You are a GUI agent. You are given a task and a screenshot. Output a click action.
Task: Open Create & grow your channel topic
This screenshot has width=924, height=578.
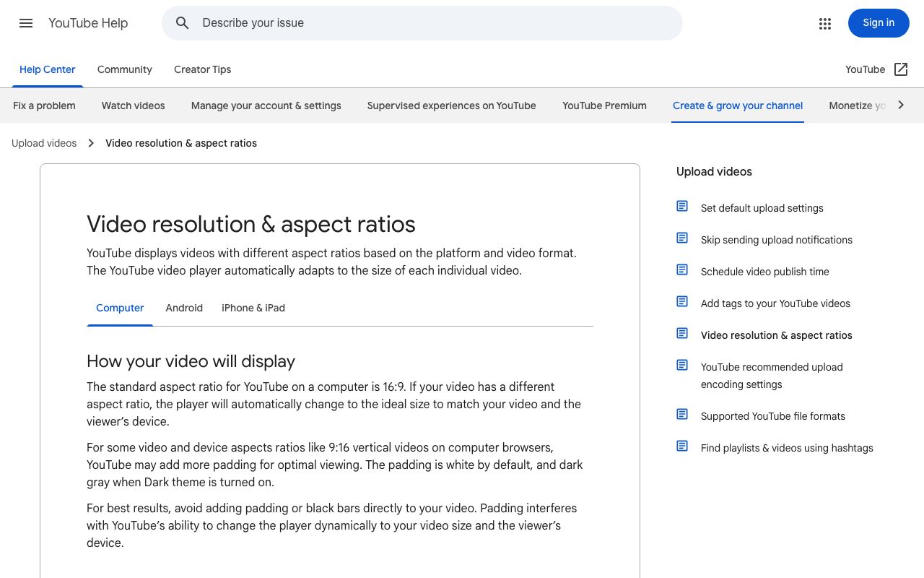738,105
